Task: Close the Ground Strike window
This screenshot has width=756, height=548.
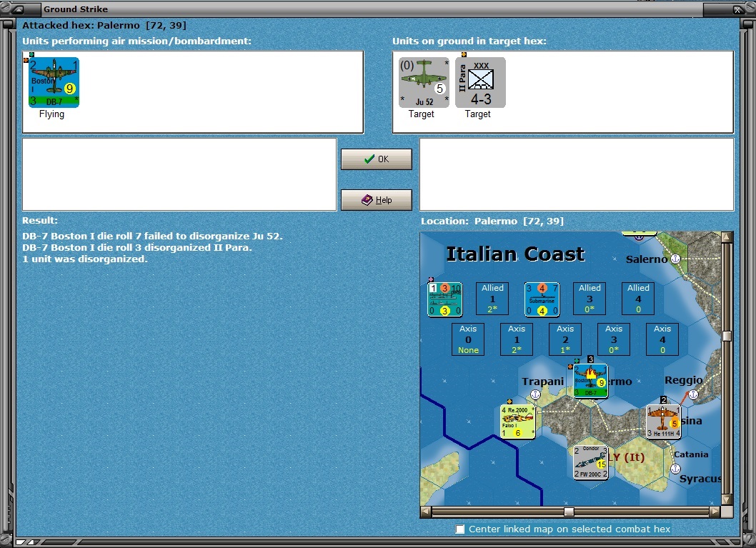Action: tap(737, 9)
